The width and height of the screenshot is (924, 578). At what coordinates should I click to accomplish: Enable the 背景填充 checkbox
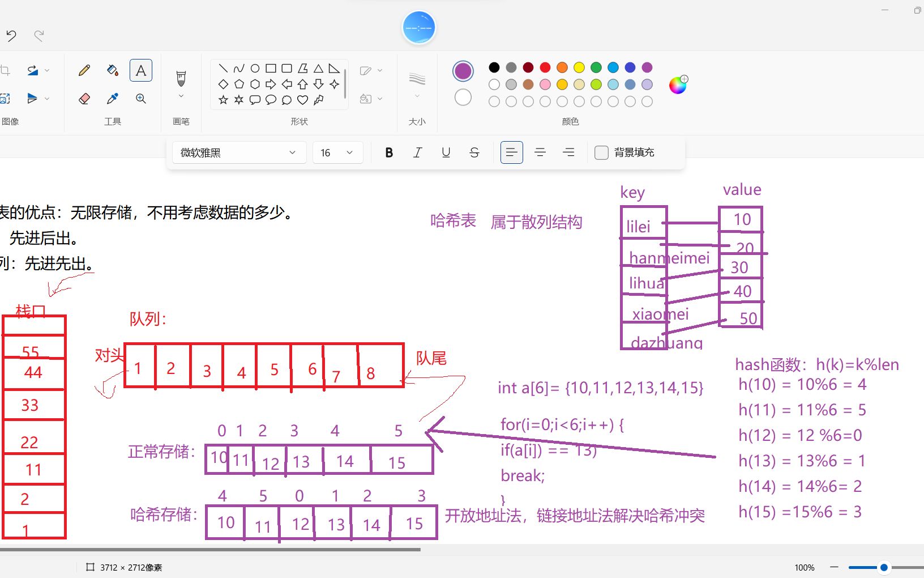[601, 152]
